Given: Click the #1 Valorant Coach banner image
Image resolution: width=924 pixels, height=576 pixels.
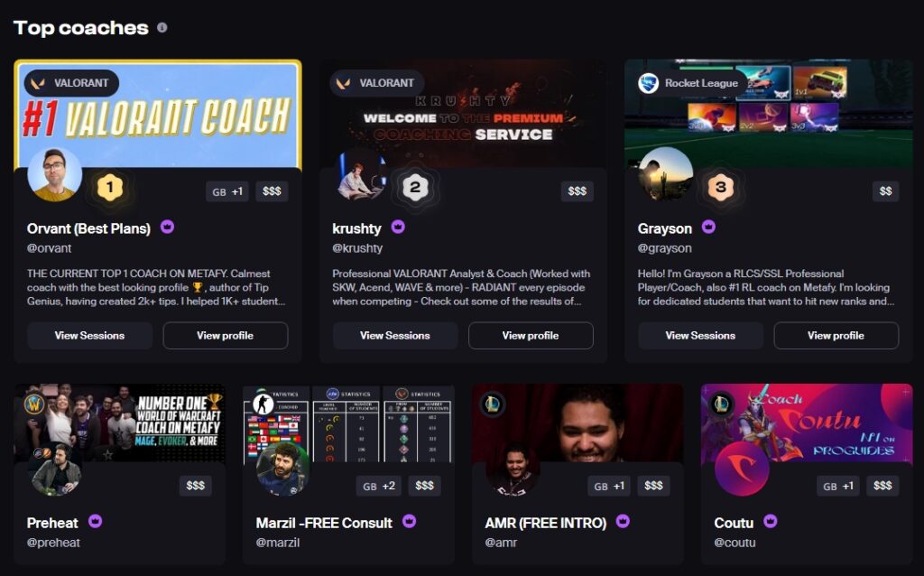Looking at the screenshot, I should pos(158,115).
